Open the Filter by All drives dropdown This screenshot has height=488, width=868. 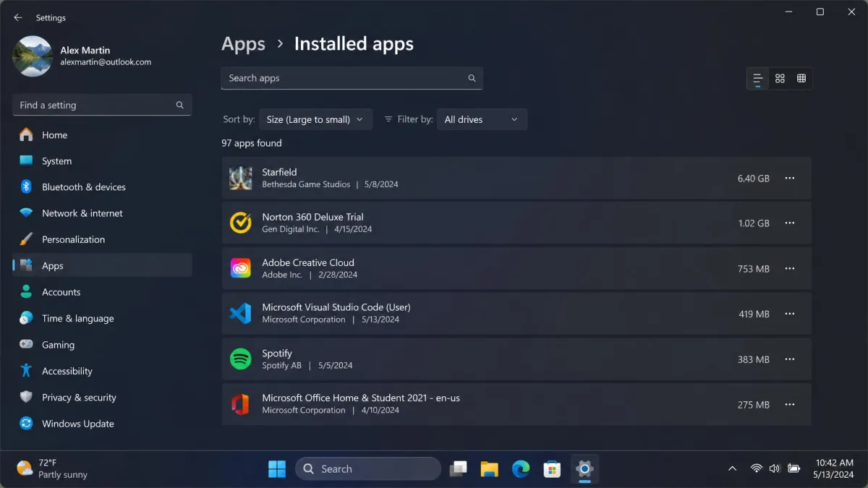click(x=482, y=119)
